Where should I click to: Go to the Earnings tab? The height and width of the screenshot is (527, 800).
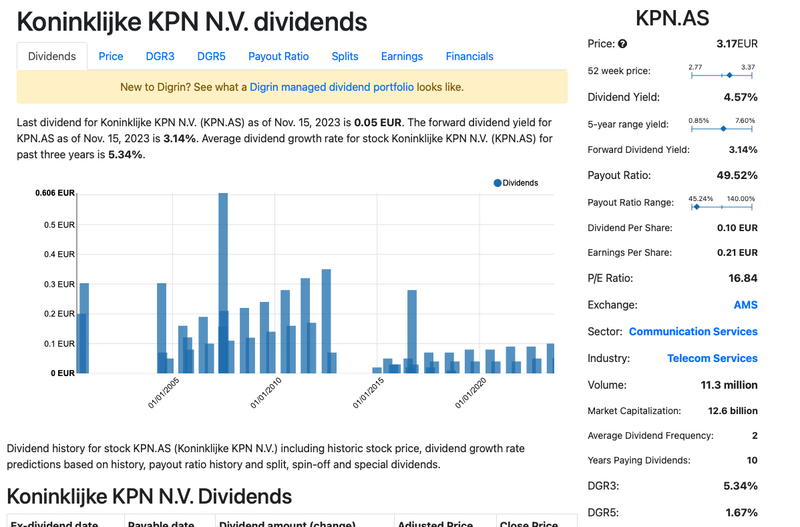402,56
